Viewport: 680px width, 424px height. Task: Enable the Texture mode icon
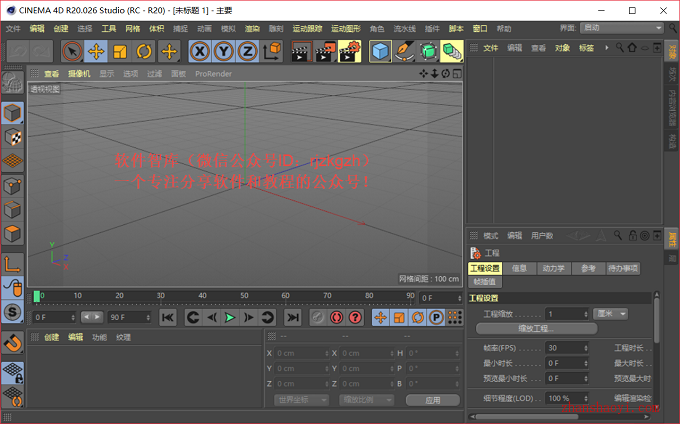[12, 137]
